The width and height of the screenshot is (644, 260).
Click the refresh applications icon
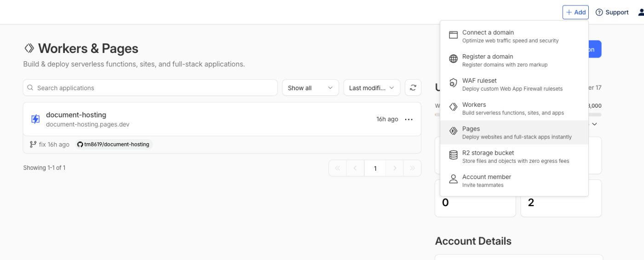pos(413,88)
